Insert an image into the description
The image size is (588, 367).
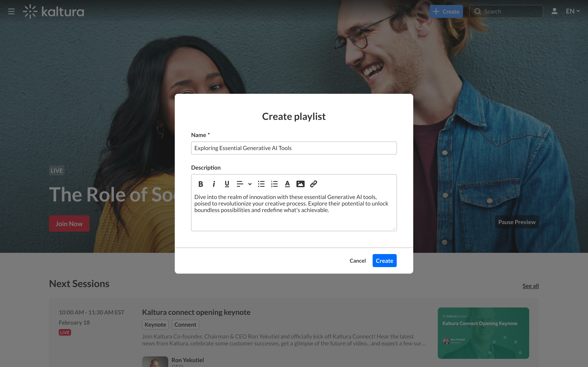point(300,184)
